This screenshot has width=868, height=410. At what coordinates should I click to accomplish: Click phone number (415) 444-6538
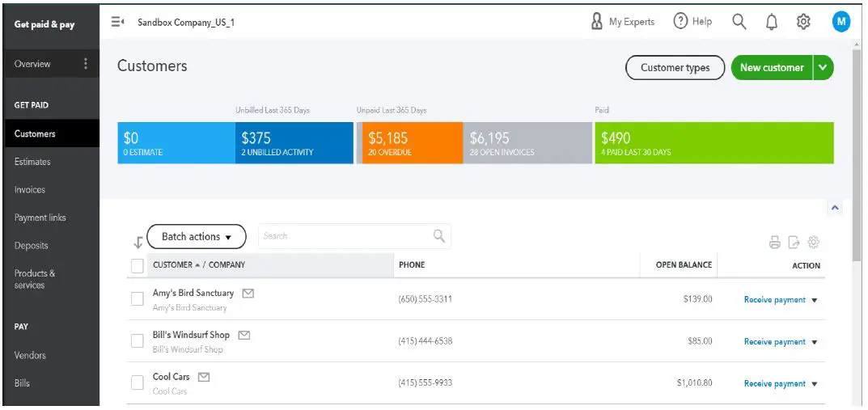pyautogui.click(x=426, y=341)
